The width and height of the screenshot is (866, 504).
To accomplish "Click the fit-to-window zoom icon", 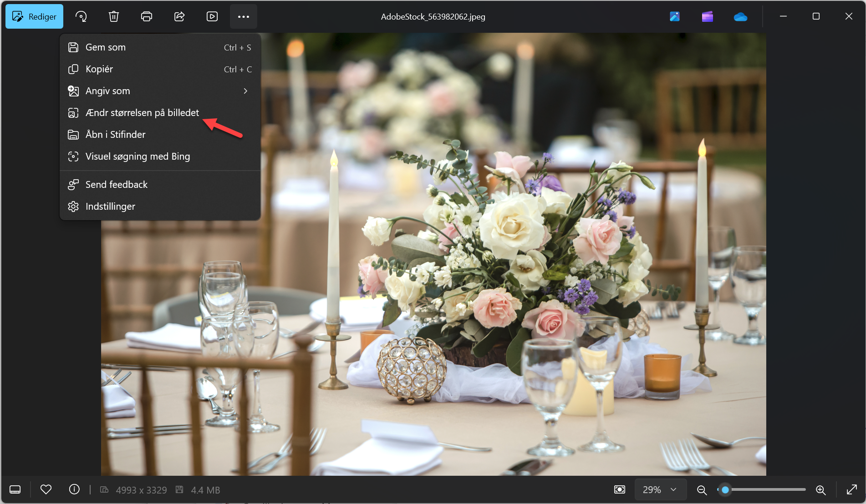I will coord(620,489).
